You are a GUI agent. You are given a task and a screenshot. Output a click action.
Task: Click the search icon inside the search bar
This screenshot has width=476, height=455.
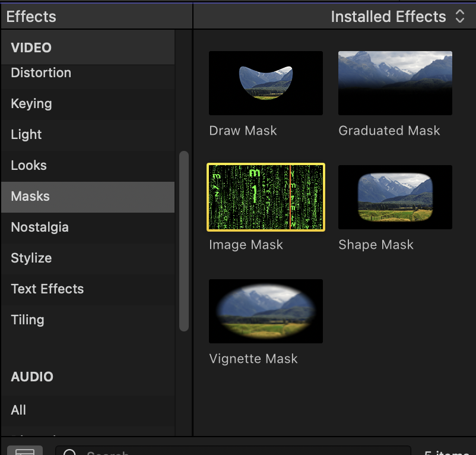point(71,452)
